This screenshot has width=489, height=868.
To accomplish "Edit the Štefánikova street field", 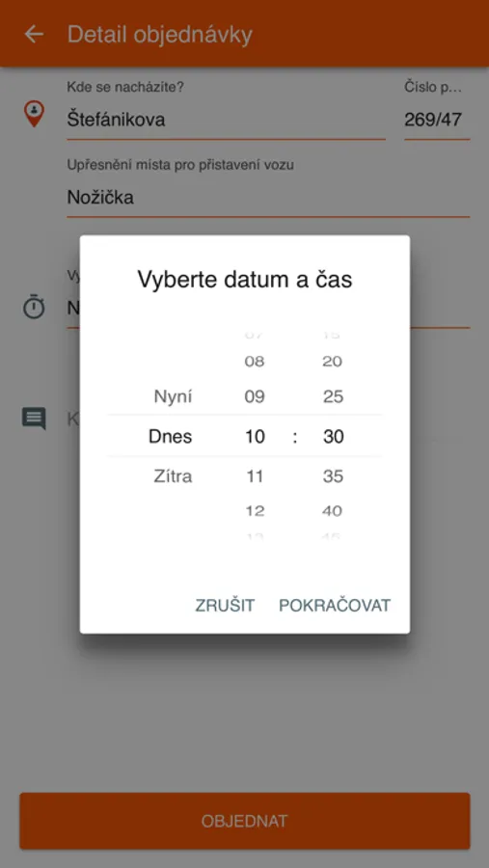I will 226,120.
